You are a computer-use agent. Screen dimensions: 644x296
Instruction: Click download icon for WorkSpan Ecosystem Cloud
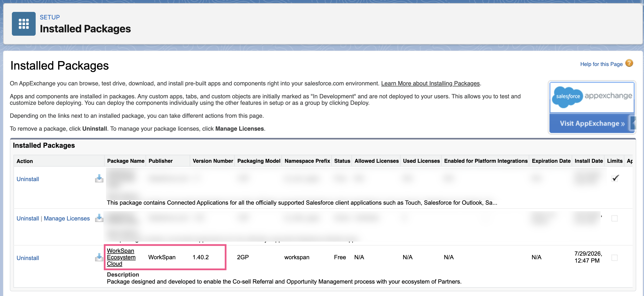[99, 257]
